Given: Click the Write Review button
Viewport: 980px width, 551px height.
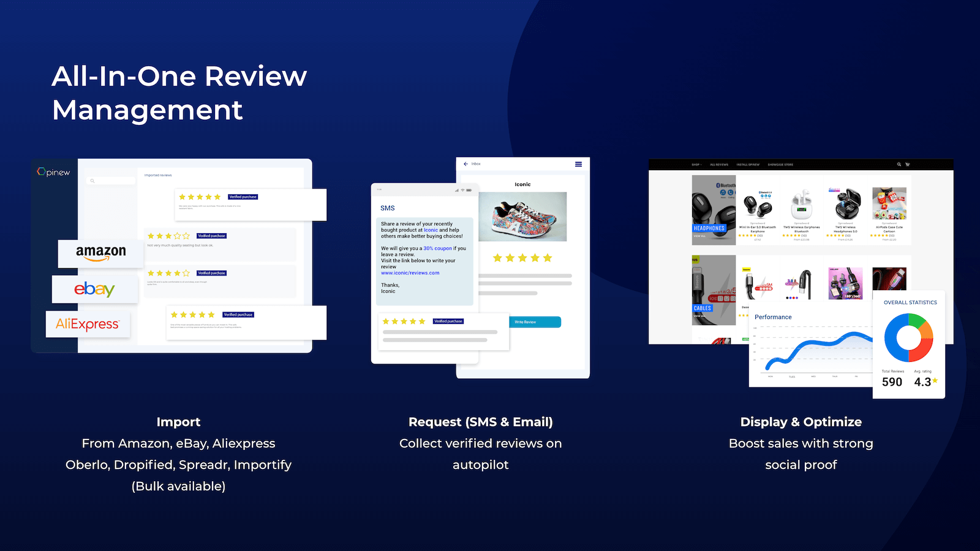Looking at the screenshot, I should pyautogui.click(x=535, y=322).
